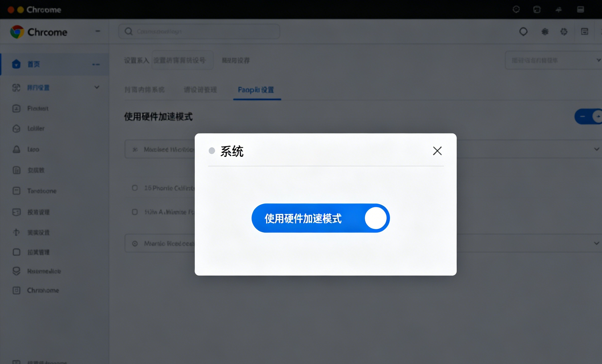Open the Rissmmeallce shield icon
This screenshot has height=364, width=602.
[16, 271]
